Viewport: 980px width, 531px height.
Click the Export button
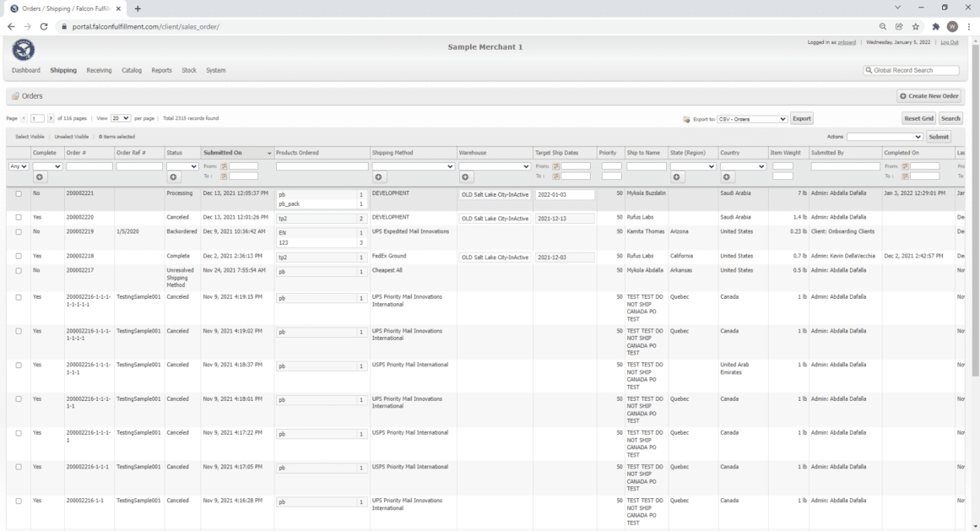click(x=801, y=118)
